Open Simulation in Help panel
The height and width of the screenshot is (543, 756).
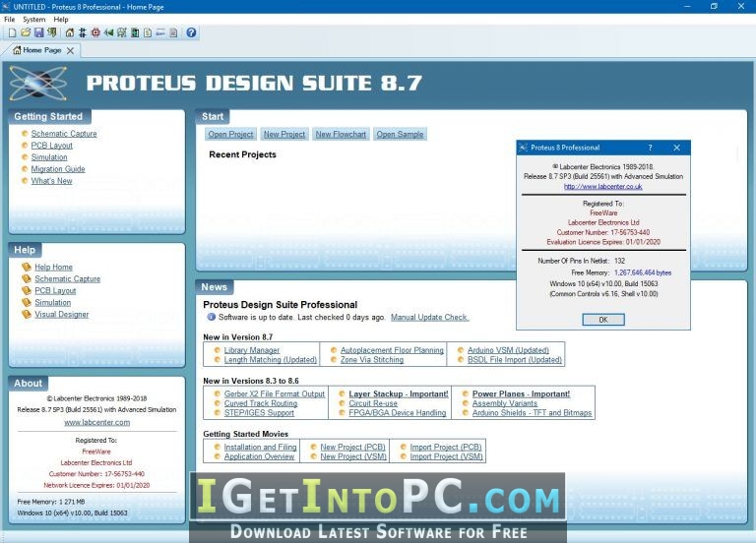click(x=52, y=303)
